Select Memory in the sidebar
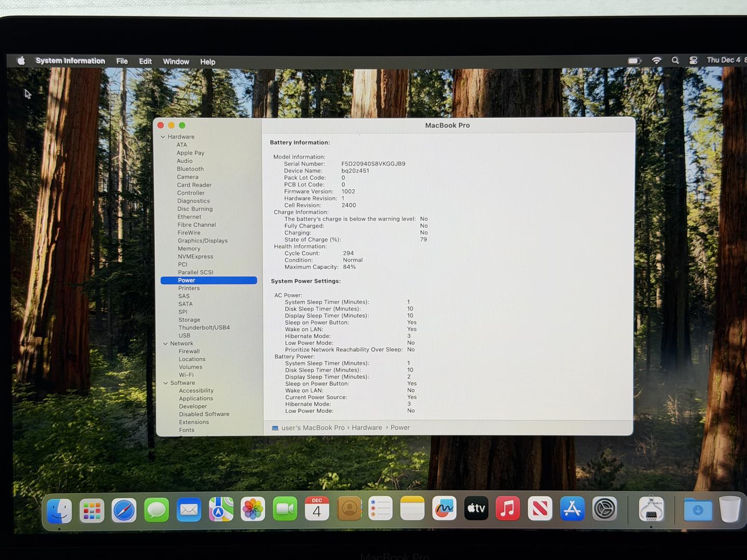Screen dimensions: 747x560 [189, 249]
